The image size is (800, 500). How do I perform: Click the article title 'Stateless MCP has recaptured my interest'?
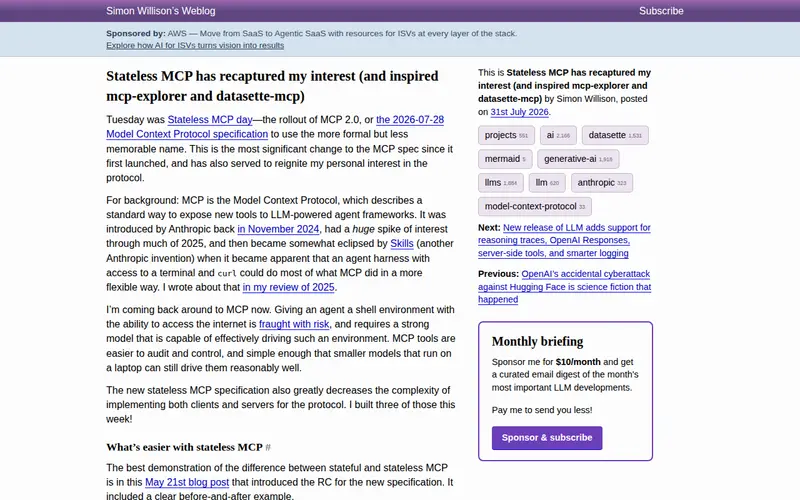click(272, 86)
